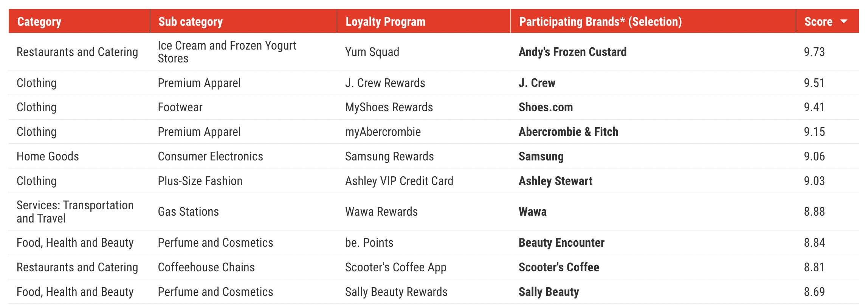Sort by Sub category column header
This screenshot has width=868, height=305.
(x=191, y=22)
